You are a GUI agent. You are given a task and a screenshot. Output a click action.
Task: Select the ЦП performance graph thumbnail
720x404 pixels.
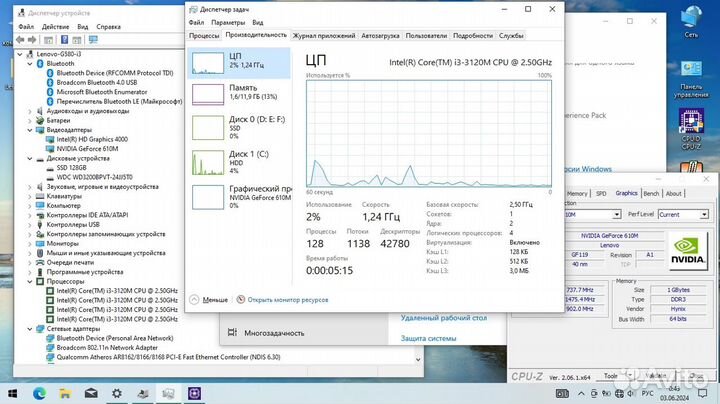(208, 63)
